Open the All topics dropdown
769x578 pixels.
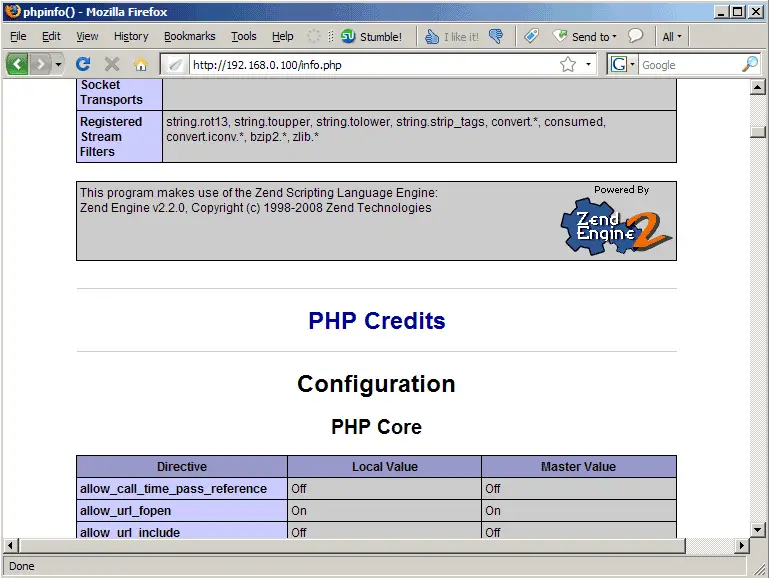tap(671, 36)
